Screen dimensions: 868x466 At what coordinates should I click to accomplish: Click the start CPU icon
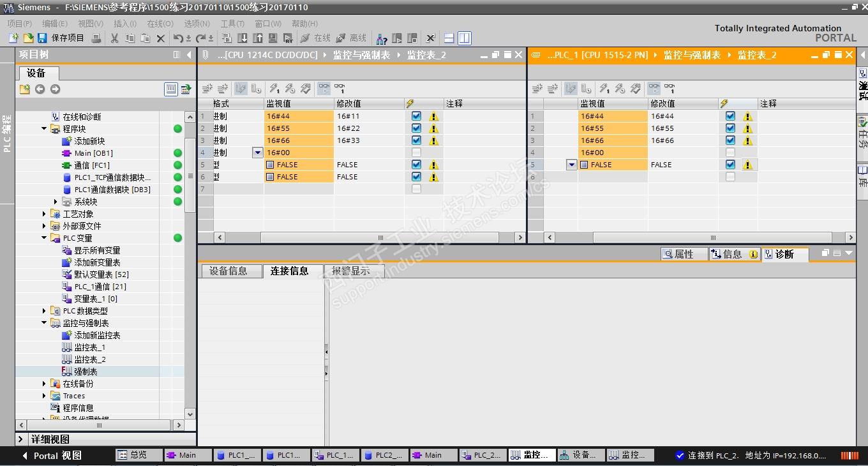[x=396, y=38]
